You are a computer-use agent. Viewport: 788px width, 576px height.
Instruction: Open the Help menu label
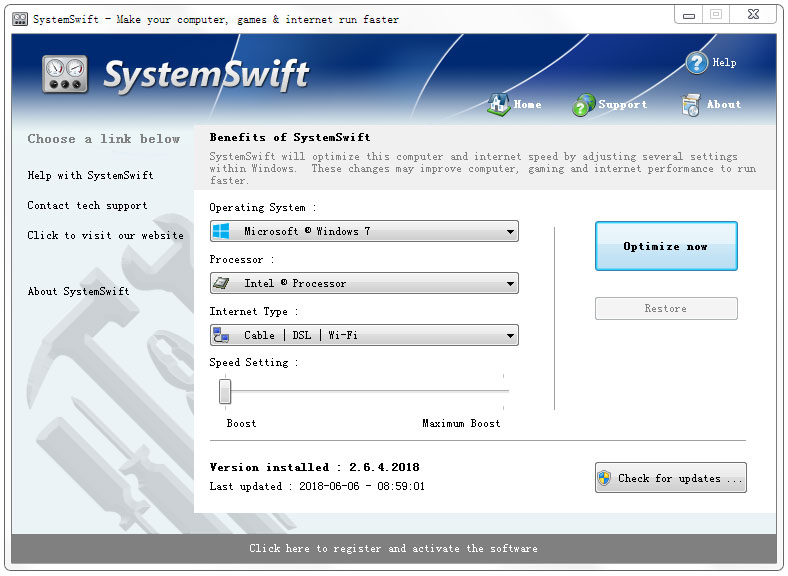(x=724, y=62)
